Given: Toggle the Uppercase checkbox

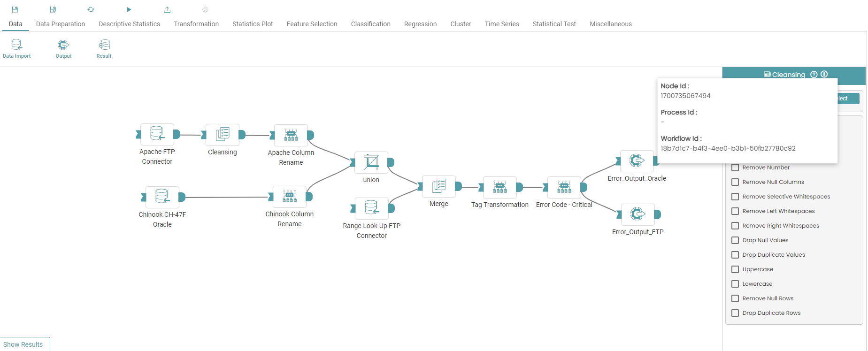Looking at the screenshot, I should [735, 269].
